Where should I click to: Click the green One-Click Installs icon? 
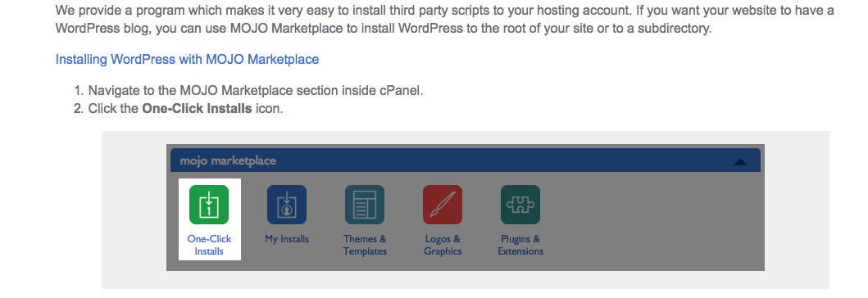pyautogui.click(x=209, y=205)
